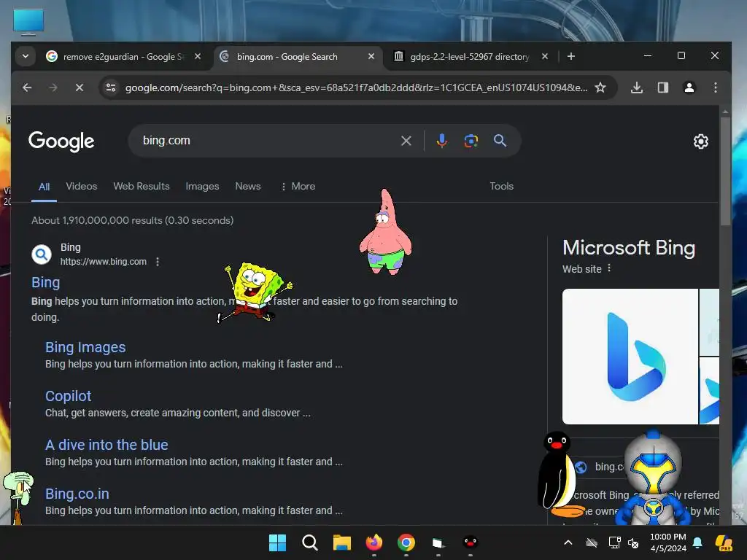Clear the Google search query
The image size is (747, 560).
tap(406, 141)
